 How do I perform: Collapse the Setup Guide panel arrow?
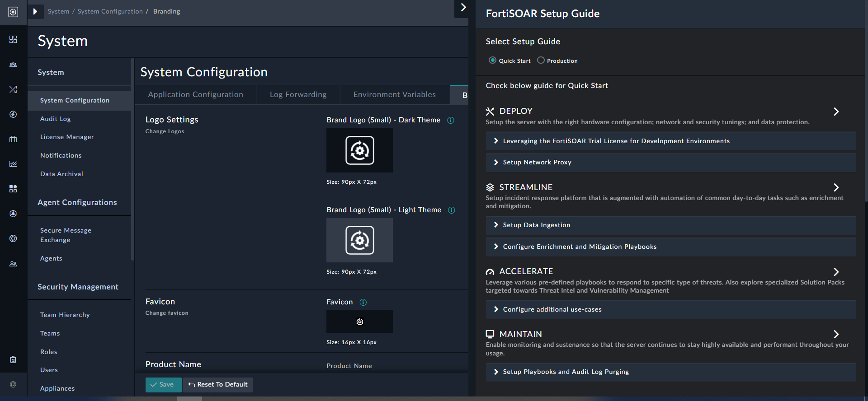(463, 8)
